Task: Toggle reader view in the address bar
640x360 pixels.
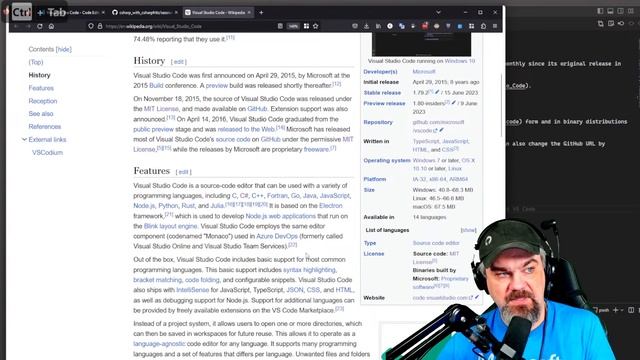Action: (280, 26)
